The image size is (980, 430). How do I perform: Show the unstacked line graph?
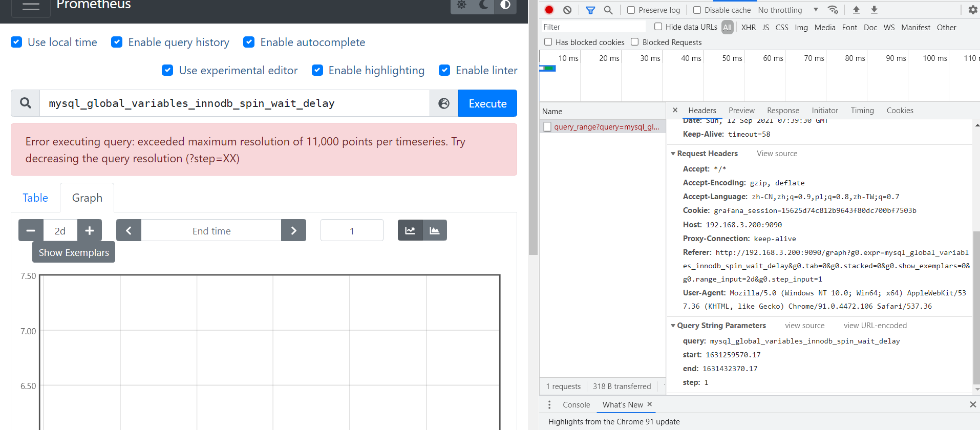click(x=410, y=230)
